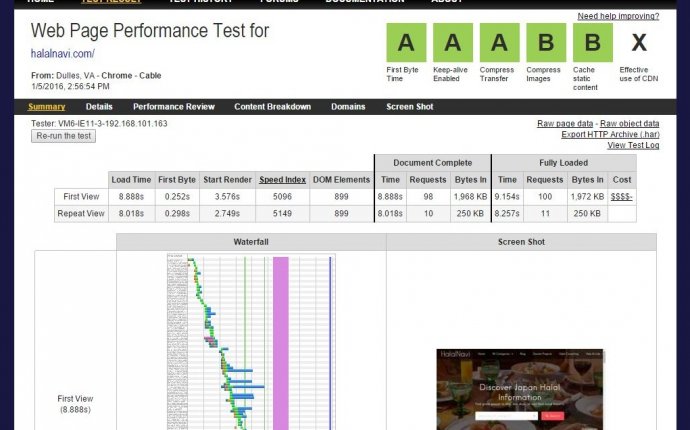Click the DOM Elements column header
690x430 pixels.
click(341, 180)
